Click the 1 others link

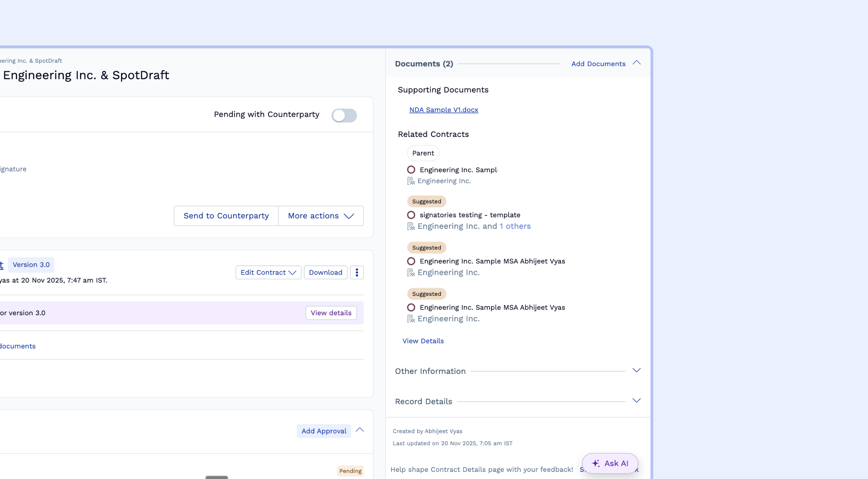[515, 226]
